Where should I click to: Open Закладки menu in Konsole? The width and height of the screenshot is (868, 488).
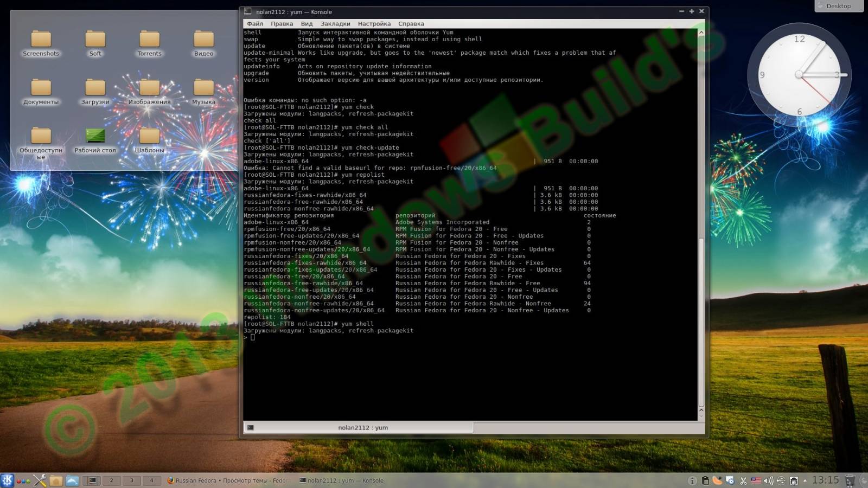[x=335, y=24]
